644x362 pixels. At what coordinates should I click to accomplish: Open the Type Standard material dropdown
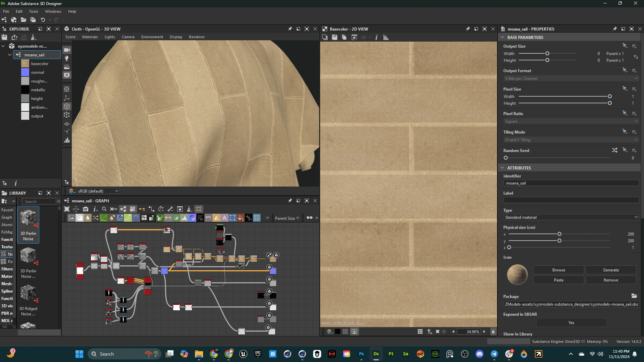pyautogui.click(x=571, y=217)
